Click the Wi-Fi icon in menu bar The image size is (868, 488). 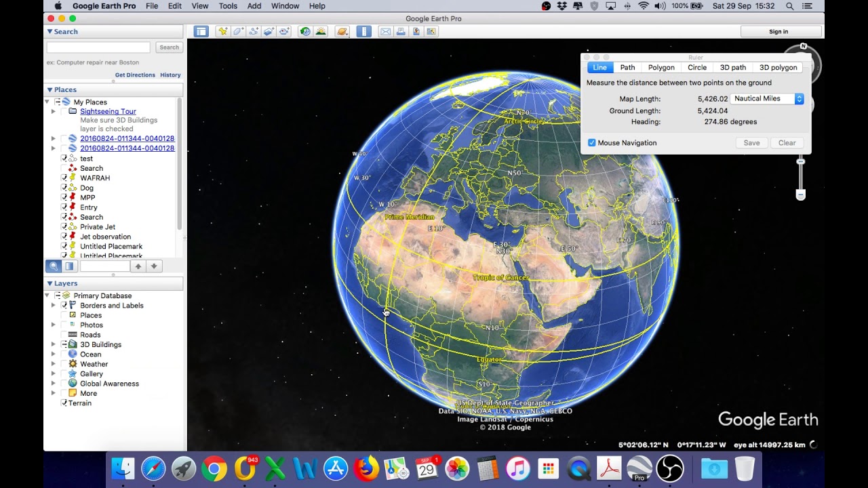643,6
